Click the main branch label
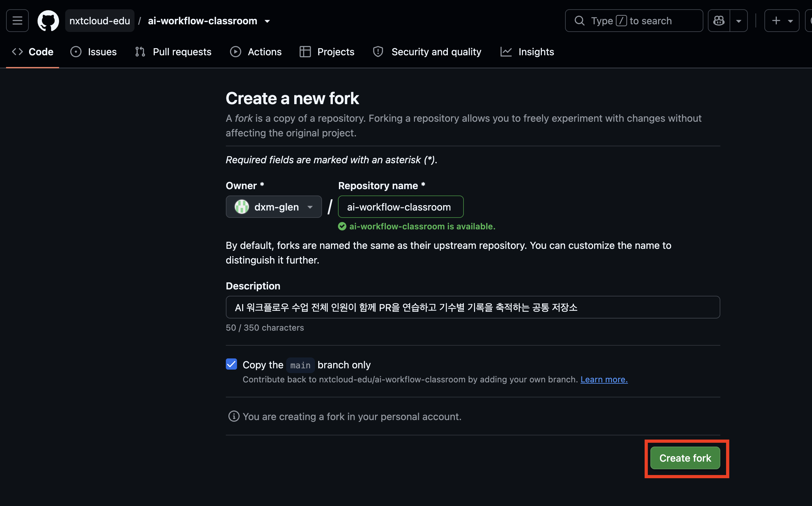812x506 pixels. coord(300,365)
